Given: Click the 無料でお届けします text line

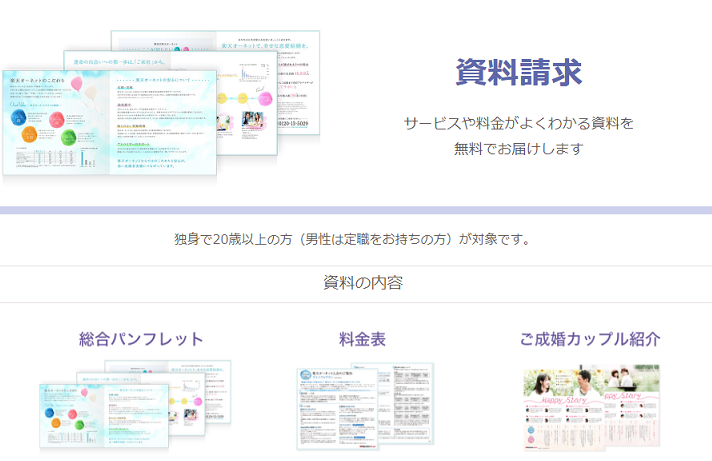Looking at the screenshot, I should [518, 149].
